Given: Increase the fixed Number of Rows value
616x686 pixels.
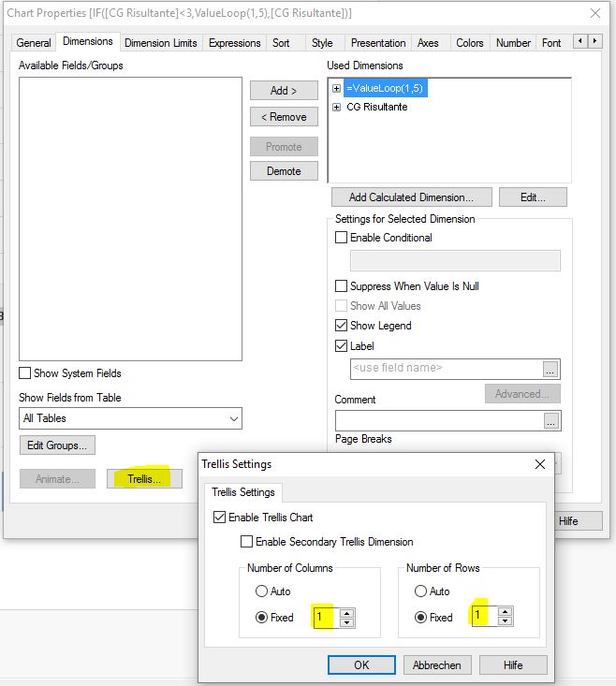Looking at the screenshot, I should (506, 612).
